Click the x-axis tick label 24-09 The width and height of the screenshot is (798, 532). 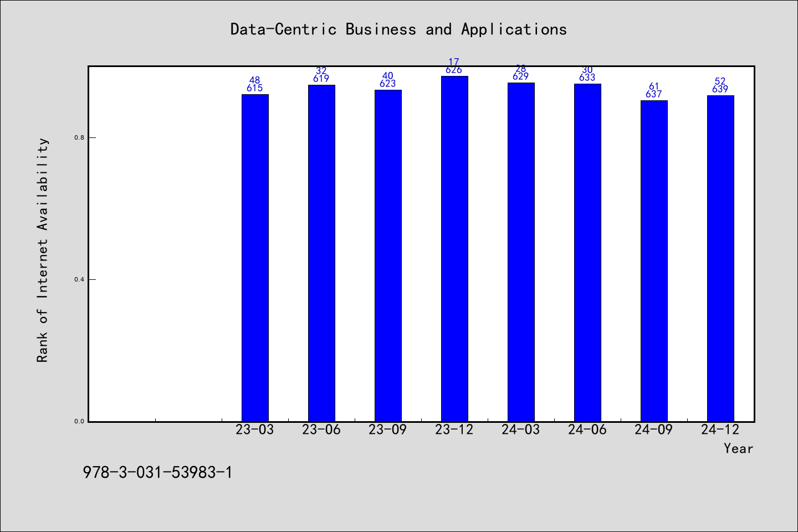tap(654, 429)
